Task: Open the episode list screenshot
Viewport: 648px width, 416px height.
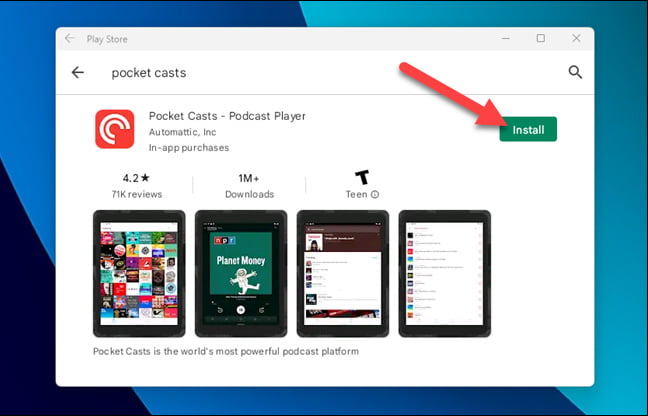Action: [x=445, y=273]
